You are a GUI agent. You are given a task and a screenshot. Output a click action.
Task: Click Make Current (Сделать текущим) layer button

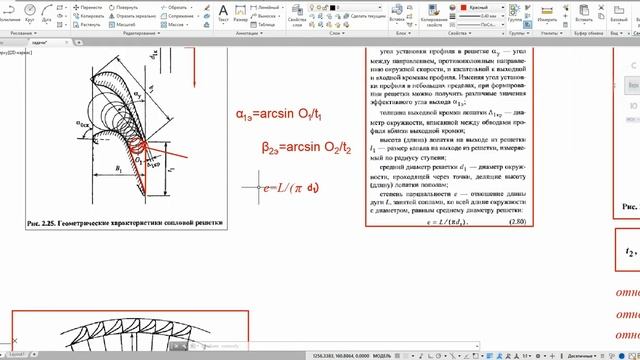point(364,16)
